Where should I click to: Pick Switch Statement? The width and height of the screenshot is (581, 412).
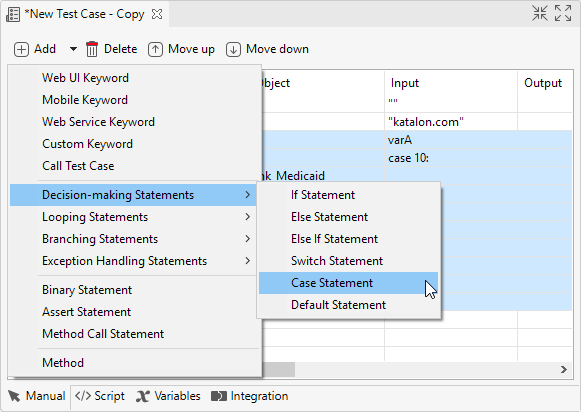[x=348, y=261]
